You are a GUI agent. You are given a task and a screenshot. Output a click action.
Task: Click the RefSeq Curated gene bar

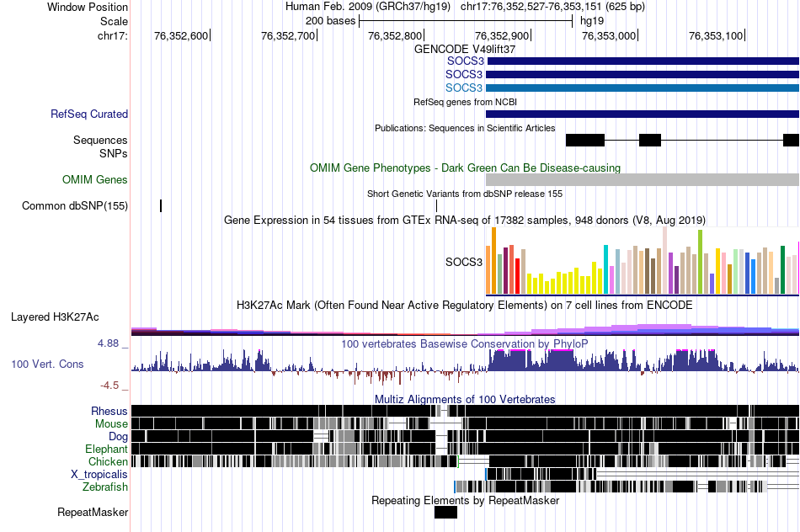coord(643,114)
